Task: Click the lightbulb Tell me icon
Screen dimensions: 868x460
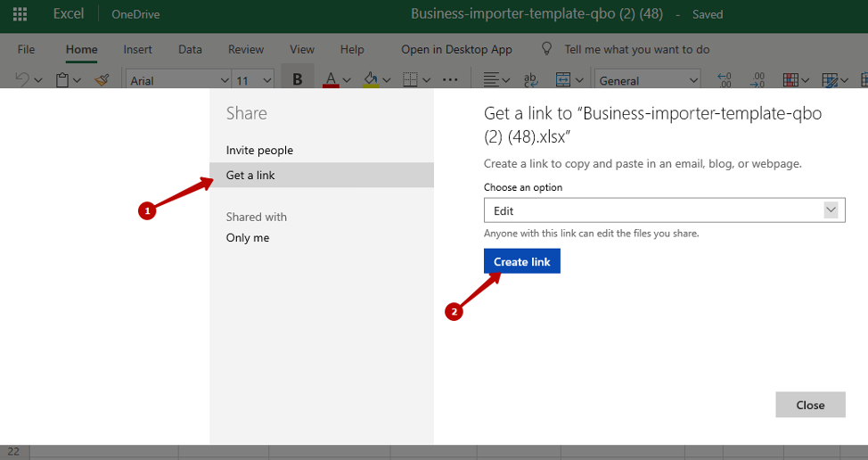Action: point(546,49)
